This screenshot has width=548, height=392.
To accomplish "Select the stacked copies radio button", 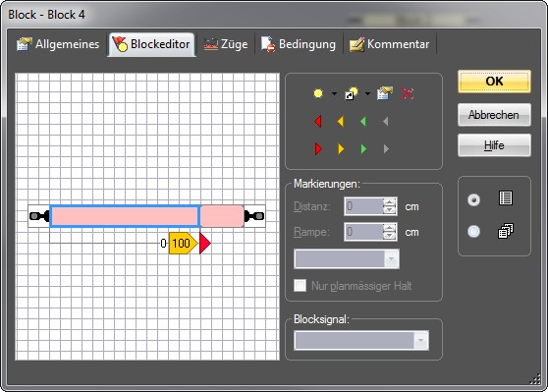I will tap(473, 231).
